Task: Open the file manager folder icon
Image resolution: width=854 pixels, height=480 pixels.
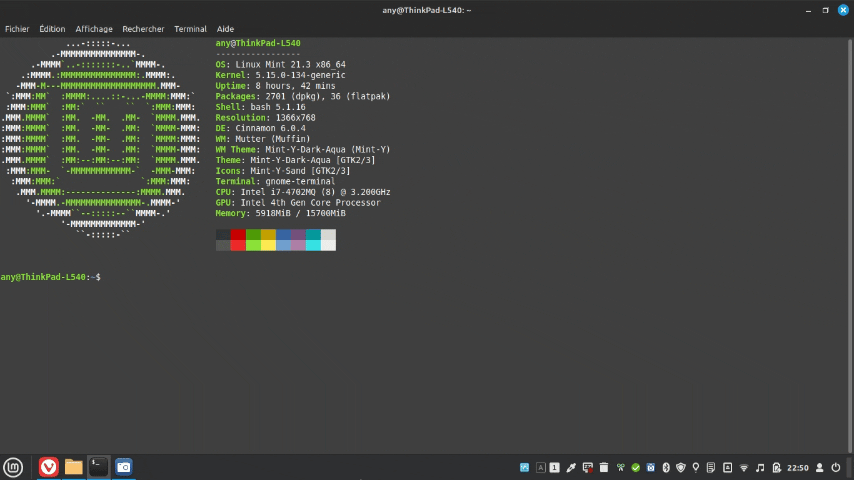Action: coord(74,467)
